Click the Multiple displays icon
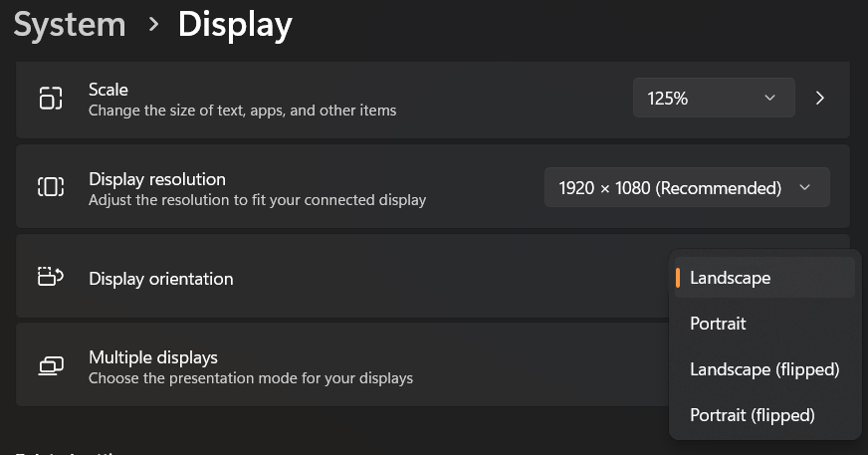This screenshot has width=868, height=455. pos(50,366)
